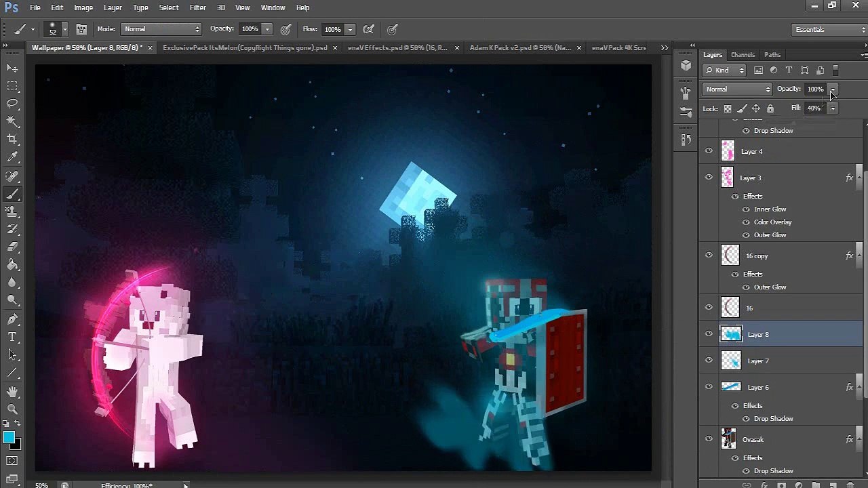
Task: Lock transparent pixels of the layer
Action: pos(728,108)
